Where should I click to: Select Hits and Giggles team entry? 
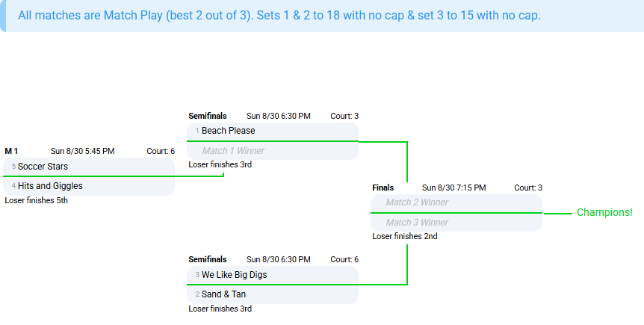pyautogui.click(x=89, y=186)
